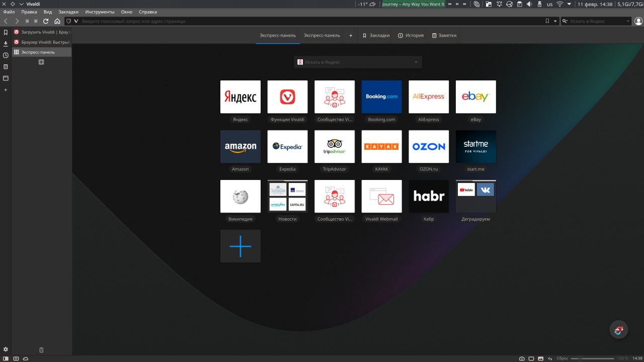Open the Инструменты menu
644x362 pixels.
tap(100, 12)
